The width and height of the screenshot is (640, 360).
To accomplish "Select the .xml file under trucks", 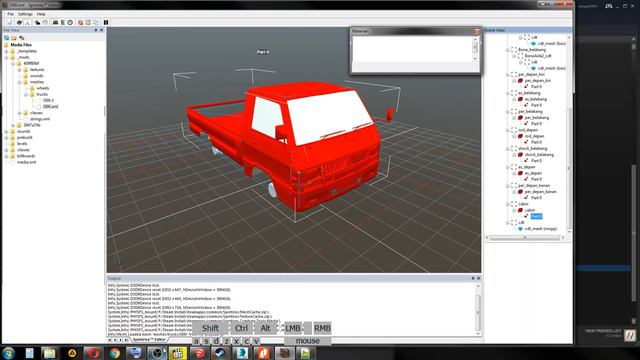I will click(50, 107).
